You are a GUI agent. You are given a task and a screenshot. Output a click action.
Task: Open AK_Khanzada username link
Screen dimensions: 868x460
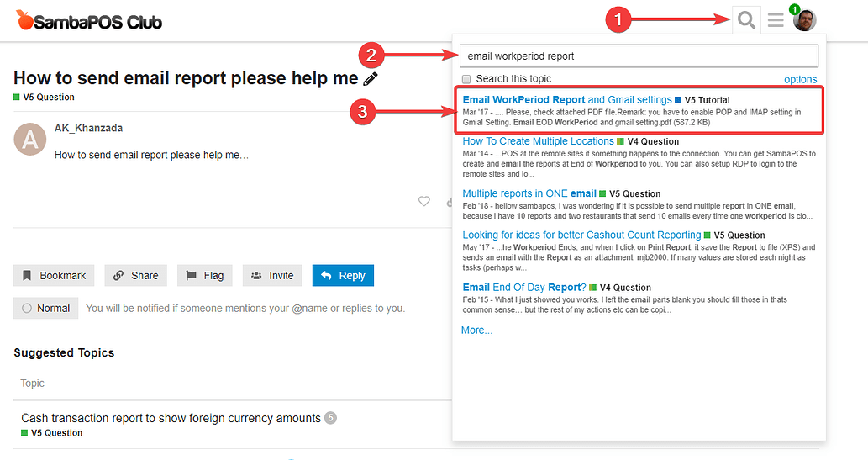88,128
